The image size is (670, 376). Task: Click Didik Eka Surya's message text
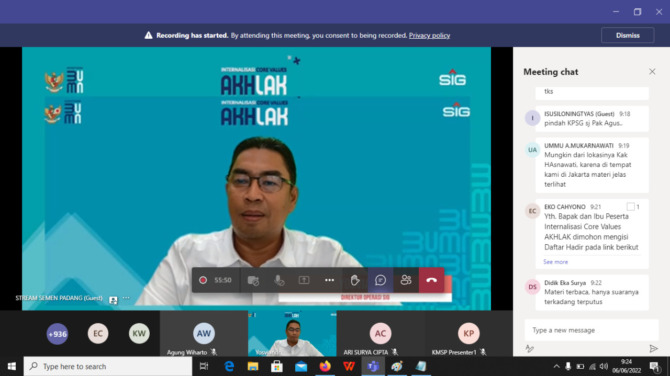pyautogui.click(x=591, y=297)
